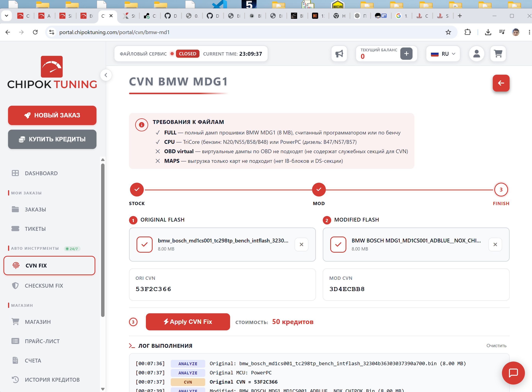Click the НОВЫЙ ЗАКАЗ button

52,115
